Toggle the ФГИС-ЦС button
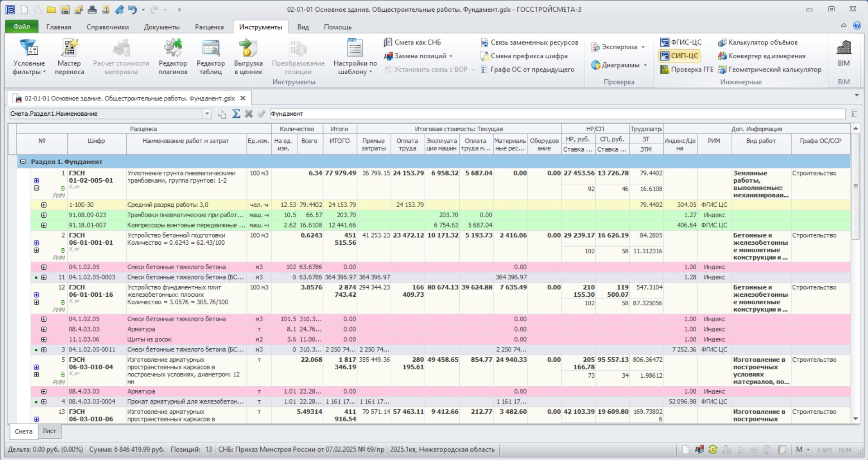868x460 pixels. click(x=681, y=43)
